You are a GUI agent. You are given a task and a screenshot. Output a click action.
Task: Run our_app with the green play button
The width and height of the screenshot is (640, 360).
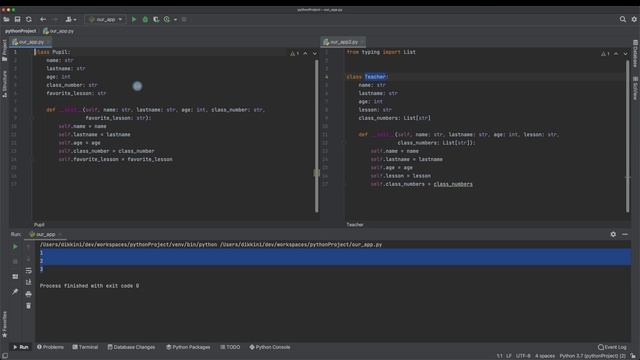click(134, 19)
